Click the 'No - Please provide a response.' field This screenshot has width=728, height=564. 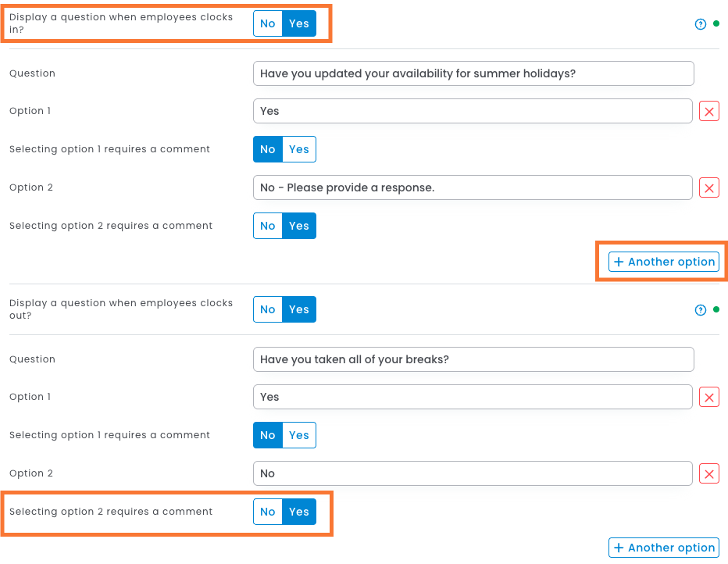click(473, 187)
